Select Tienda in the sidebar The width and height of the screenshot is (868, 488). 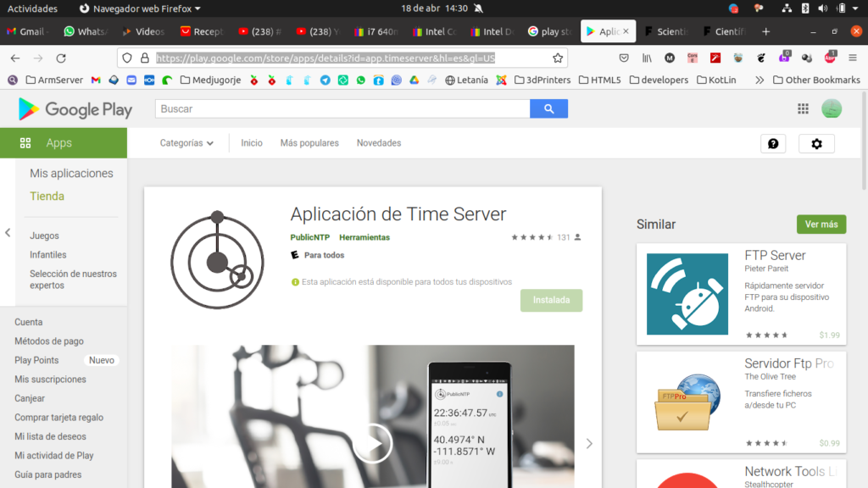point(47,197)
